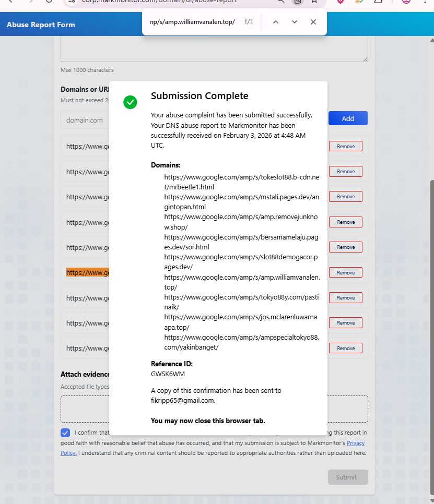Click the tokeslot88.b-cdn.net URL in dialog
The width and height of the screenshot is (434, 504).
pyautogui.click(x=242, y=182)
